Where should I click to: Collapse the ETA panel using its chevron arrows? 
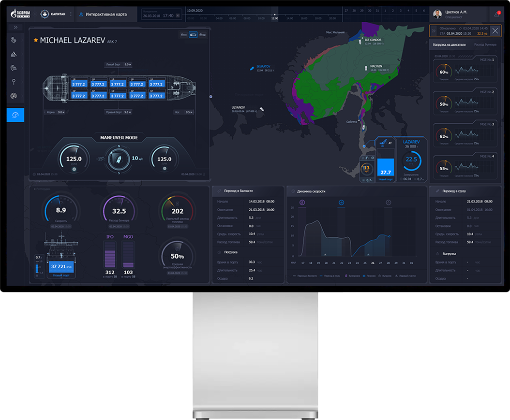click(434, 31)
